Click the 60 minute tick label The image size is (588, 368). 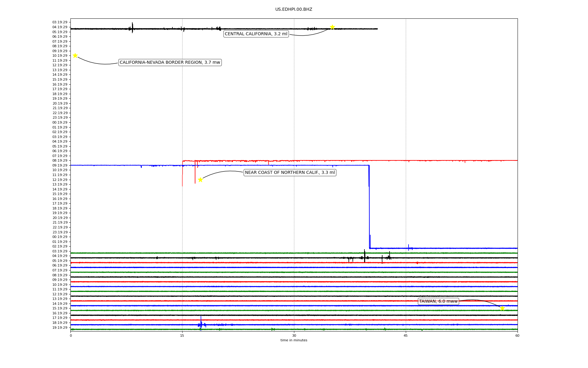pyautogui.click(x=517, y=335)
